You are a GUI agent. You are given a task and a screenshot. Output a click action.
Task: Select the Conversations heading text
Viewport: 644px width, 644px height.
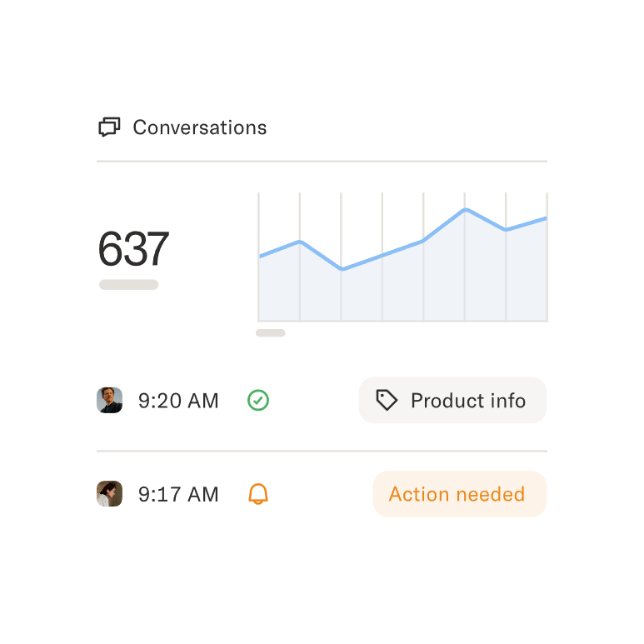click(200, 127)
